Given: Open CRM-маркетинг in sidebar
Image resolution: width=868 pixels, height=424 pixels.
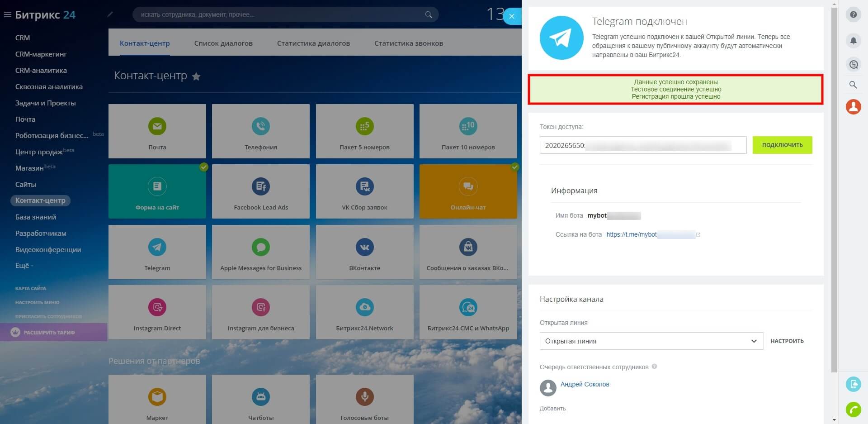Looking at the screenshot, I should coord(41,54).
